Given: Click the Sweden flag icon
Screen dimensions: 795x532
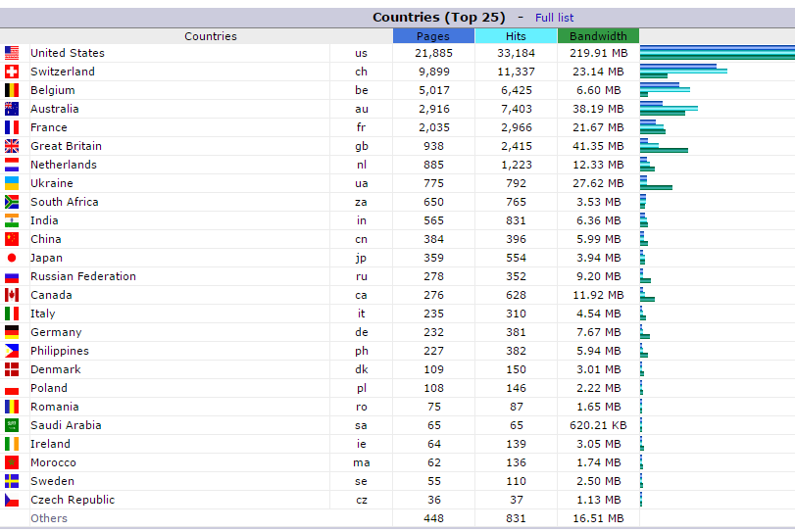Looking at the screenshot, I should 12,481.
